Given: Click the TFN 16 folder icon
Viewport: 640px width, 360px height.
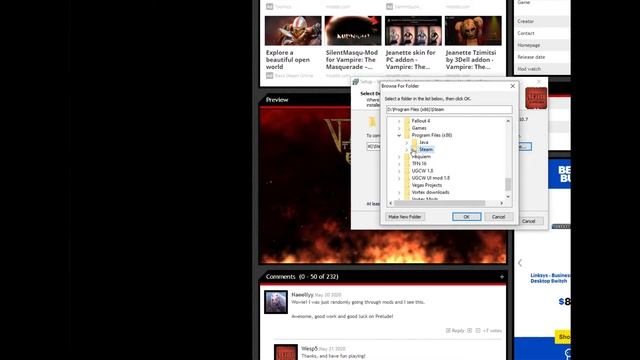Looking at the screenshot, I should pyautogui.click(x=407, y=164).
